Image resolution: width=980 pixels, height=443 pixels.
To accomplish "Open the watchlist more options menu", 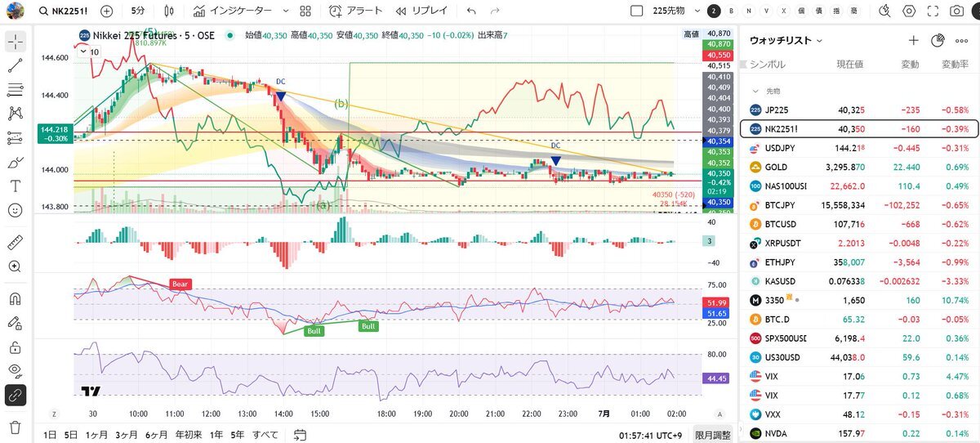I will (x=961, y=40).
